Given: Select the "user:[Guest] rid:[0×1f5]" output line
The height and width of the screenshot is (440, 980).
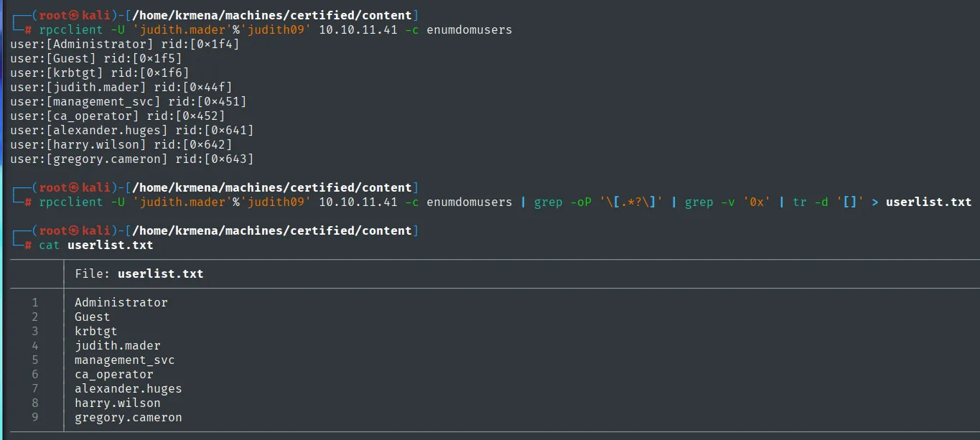Looking at the screenshot, I should (96, 58).
